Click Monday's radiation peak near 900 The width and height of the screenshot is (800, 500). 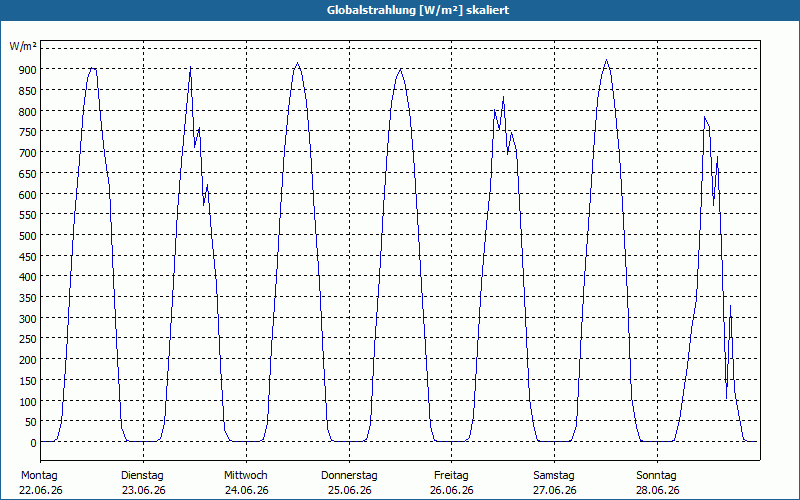[x=92, y=68]
